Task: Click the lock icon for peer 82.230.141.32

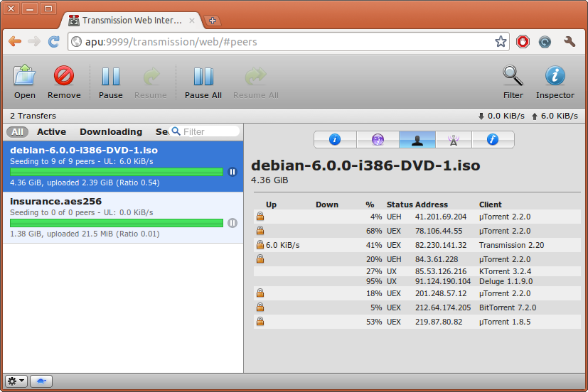Action: (260, 244)
